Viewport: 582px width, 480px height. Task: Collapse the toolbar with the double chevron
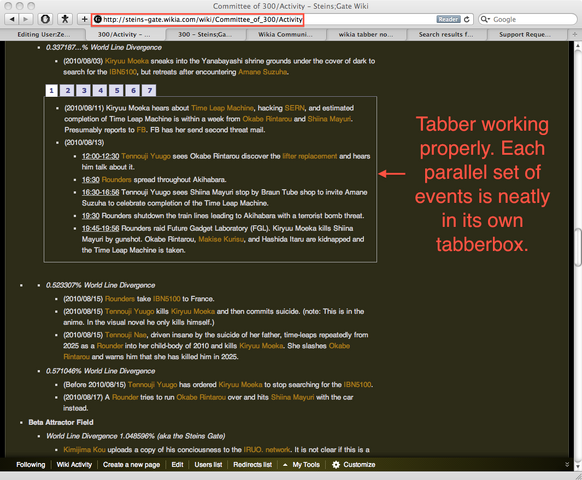pyautogui.click(x=567, y=464)
